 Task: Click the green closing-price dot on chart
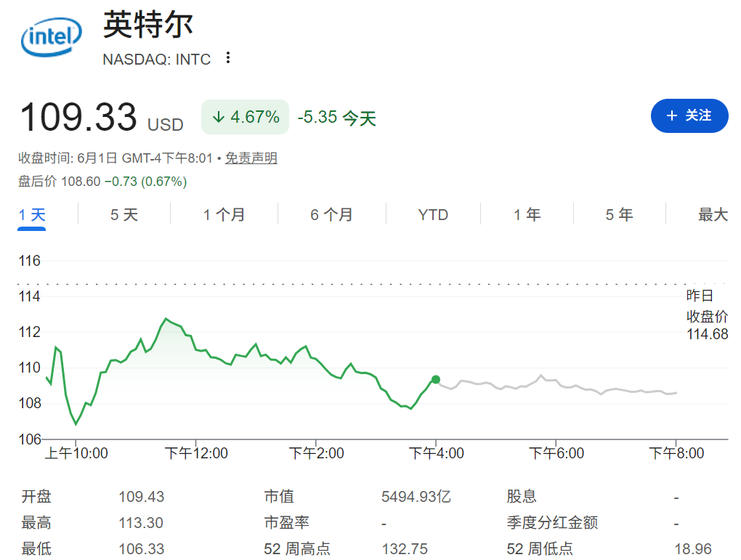pyautogui.click(x=436, y=379)
